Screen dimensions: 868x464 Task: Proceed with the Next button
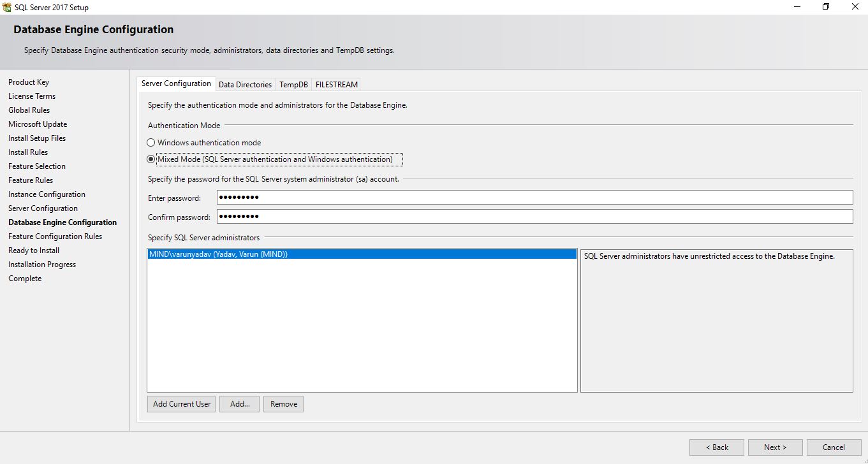(775, 447)
